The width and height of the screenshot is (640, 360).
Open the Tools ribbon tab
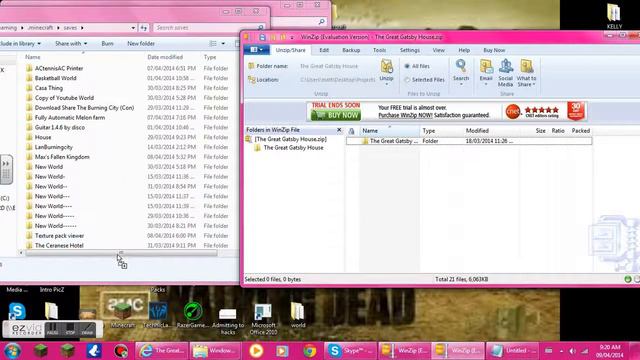379,50
